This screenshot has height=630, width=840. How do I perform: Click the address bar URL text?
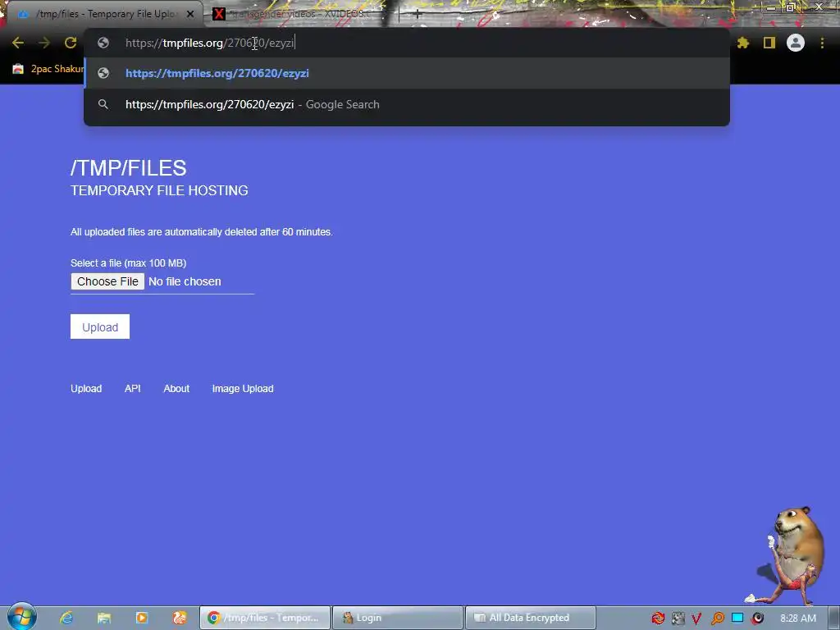coord(209,43)
